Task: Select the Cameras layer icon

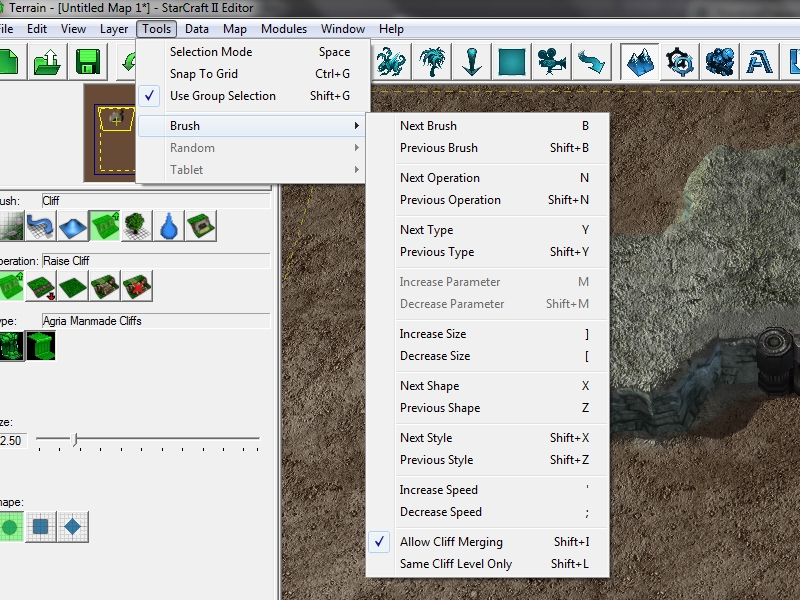Action: click(x=551, y=62)
